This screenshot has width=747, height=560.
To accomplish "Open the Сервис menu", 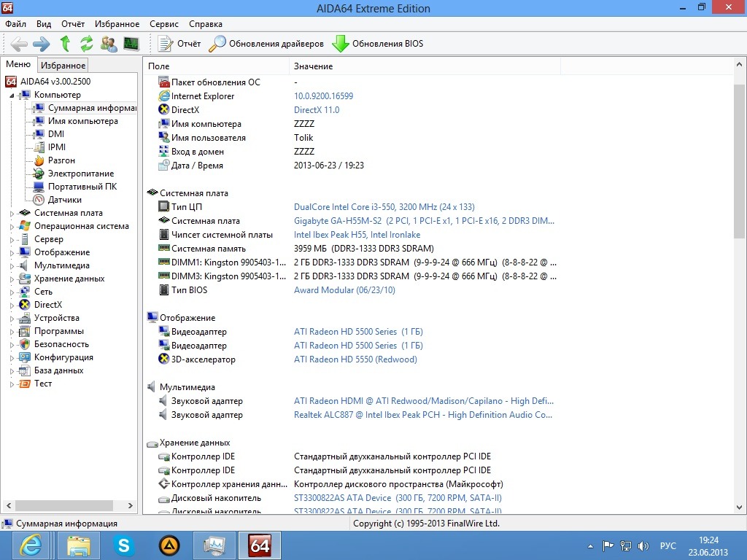I will 164,24.
